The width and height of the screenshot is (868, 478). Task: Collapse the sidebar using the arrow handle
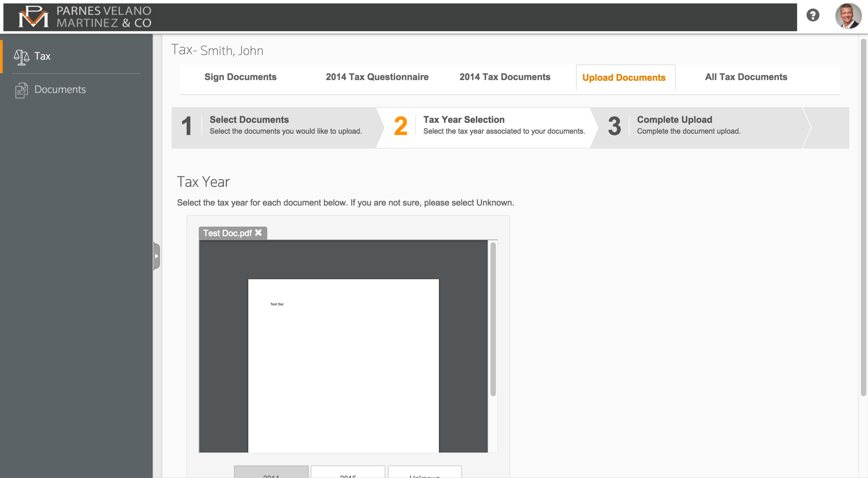[157, 256]
